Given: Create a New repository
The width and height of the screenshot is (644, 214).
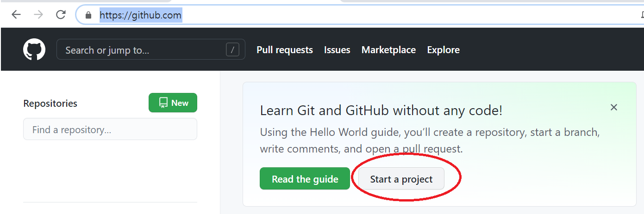Looking at the screenshot, I should [173, 103].
